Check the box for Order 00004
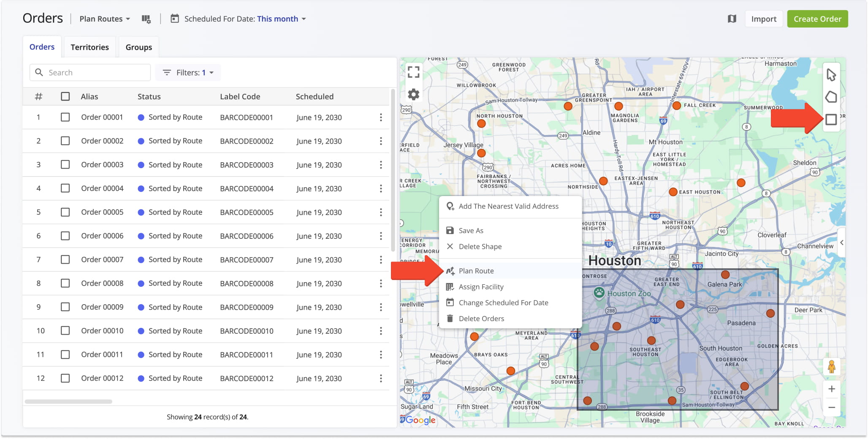The width and height of the screenshot is (868, 439). (65, 188)
